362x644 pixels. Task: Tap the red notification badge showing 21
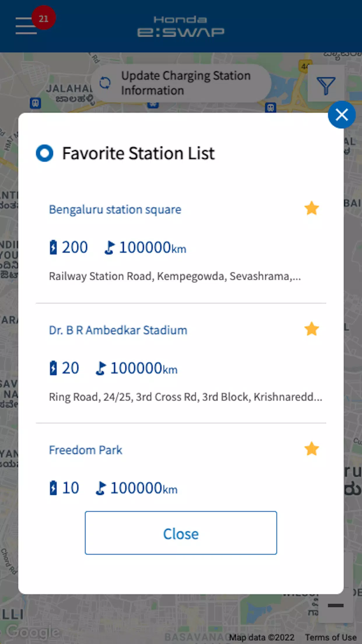[44, 18]
